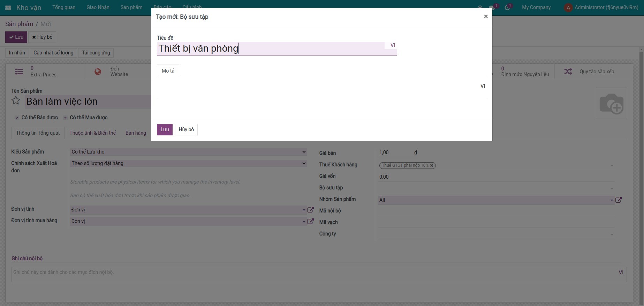Close the Tạo mới: Bộ sưu tập dialog

486,16
